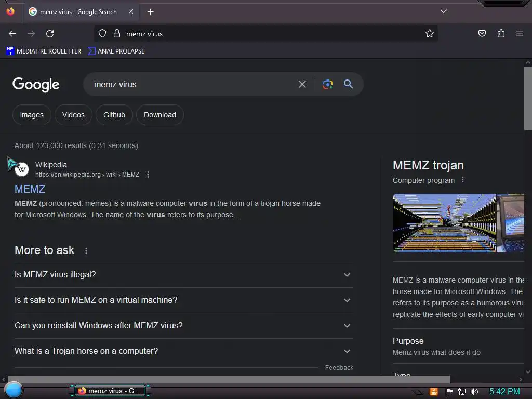532x399 pixels.
Task: Expand 'What is a Trojan horse' question
Action: [x=183, y=351]
